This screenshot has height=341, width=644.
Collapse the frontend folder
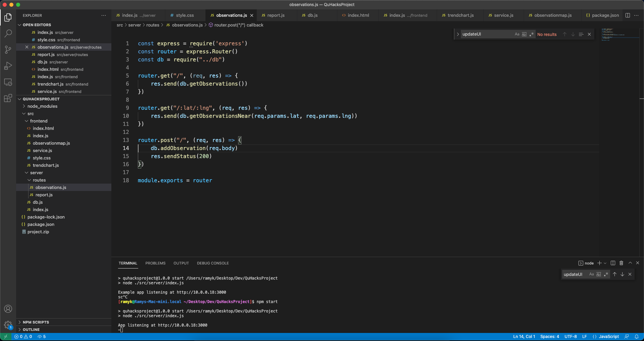point(39,121)
